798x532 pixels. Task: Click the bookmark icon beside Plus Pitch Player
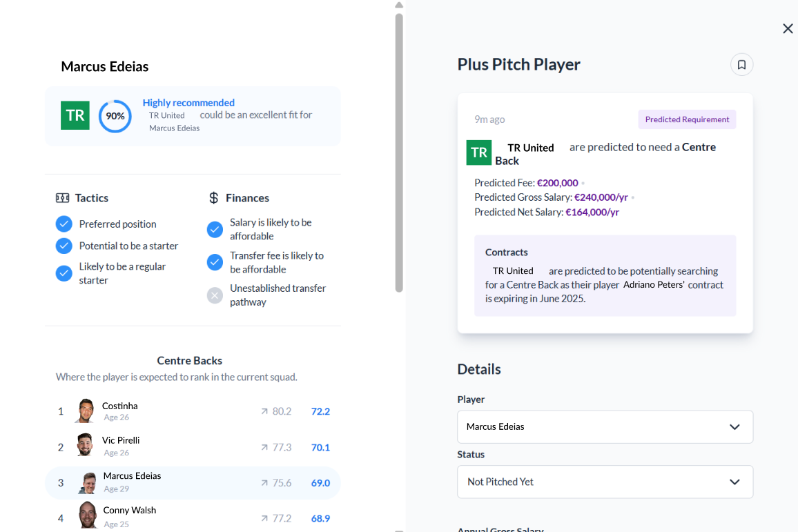(x=741, y=65)
